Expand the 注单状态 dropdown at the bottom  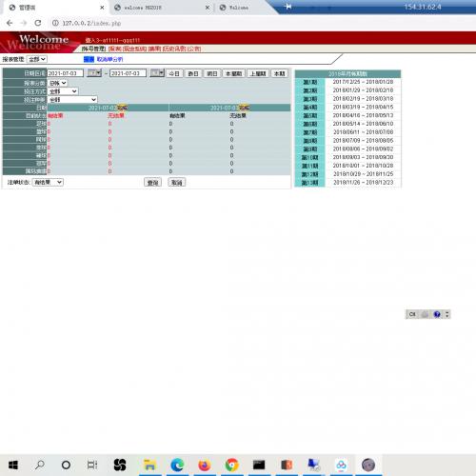click(x=48, y=182)
